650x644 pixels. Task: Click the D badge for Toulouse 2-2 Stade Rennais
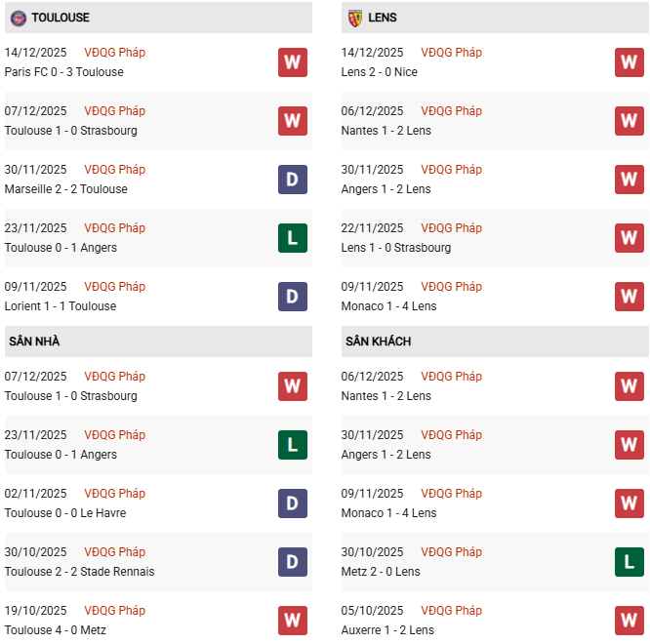pos(292,562)
